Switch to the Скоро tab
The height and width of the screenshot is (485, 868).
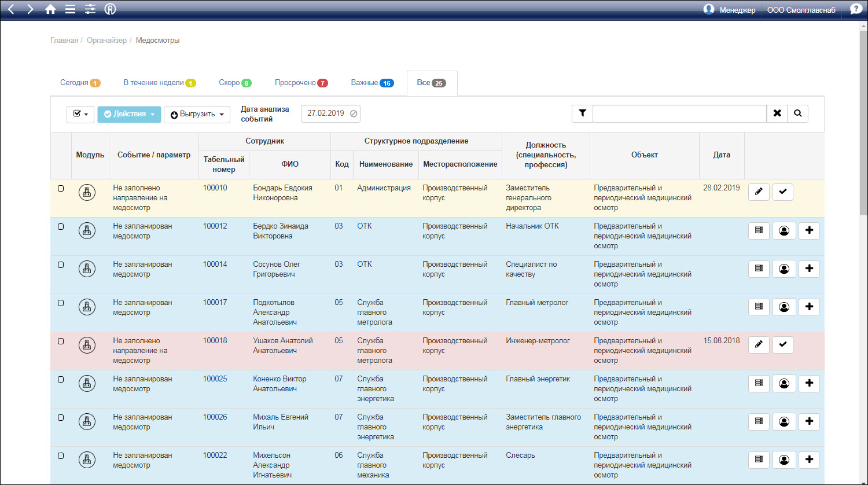(x=235, y=83)
